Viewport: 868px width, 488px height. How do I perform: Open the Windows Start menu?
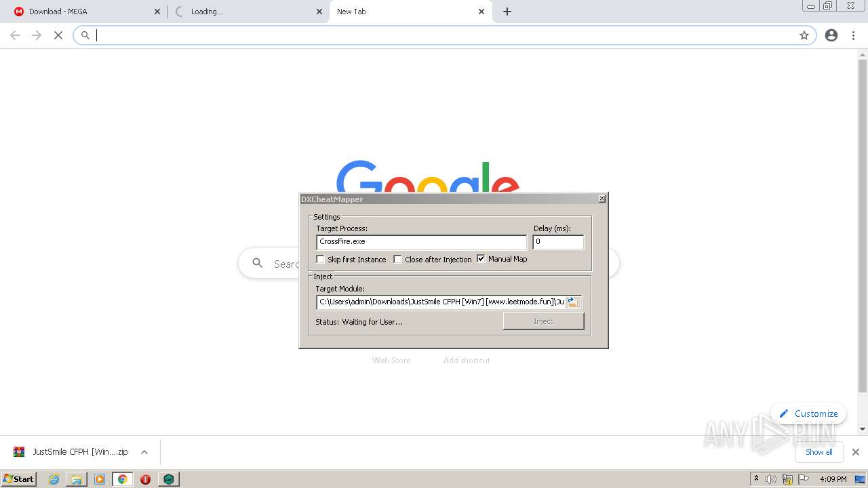tap(19, 479)
